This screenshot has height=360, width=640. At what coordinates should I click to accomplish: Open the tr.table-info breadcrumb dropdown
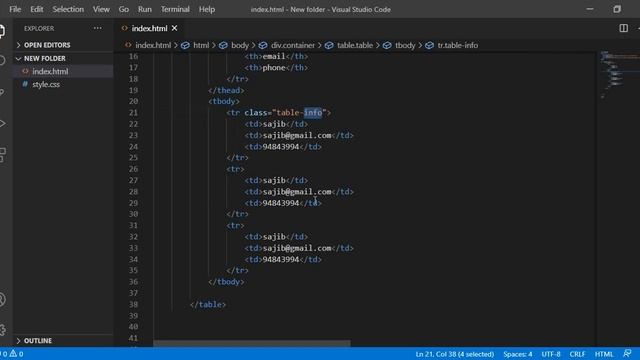click(458, 45)
